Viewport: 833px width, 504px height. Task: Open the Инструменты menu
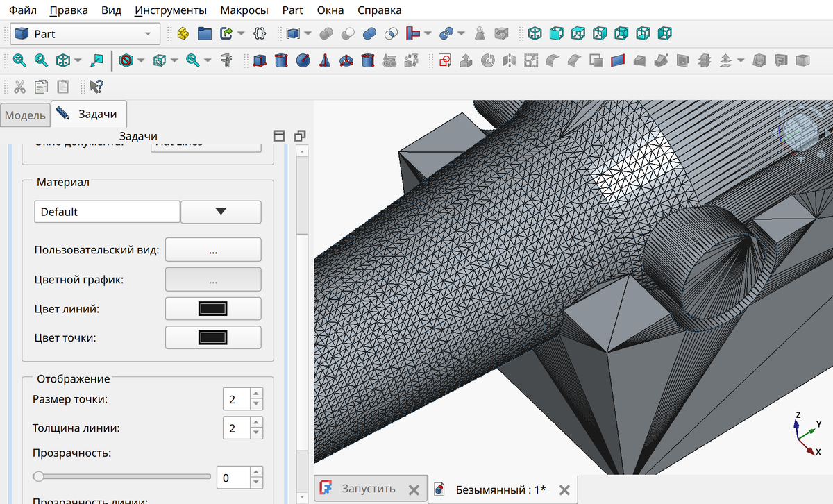(x=171, y=10)
